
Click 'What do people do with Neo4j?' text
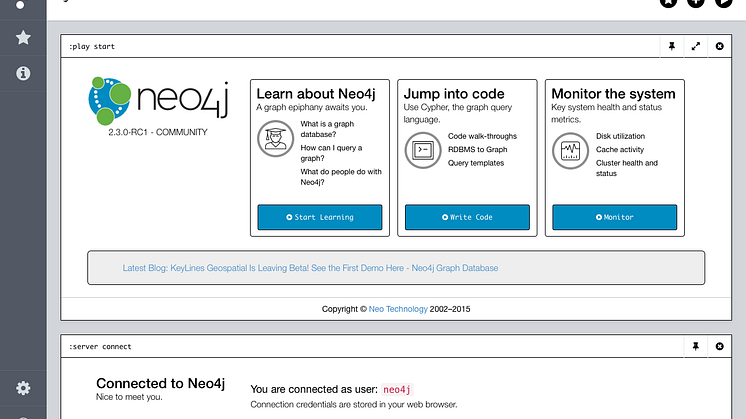341,177
